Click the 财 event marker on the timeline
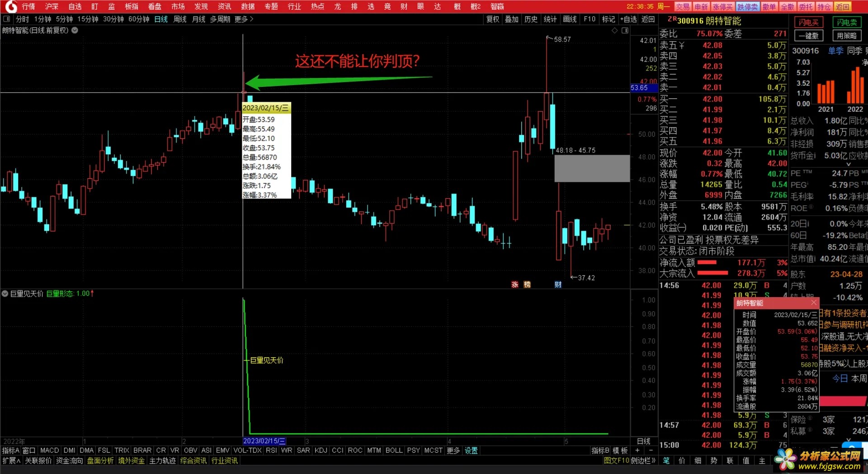Viewport: 868px width, 474px height. pos(558,284)
